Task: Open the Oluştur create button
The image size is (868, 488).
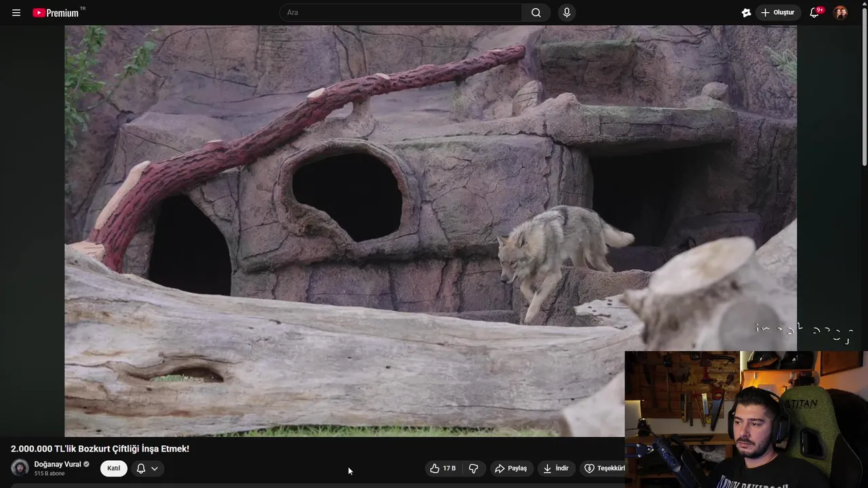Action: pyautogui.click(x=778, y=12)
